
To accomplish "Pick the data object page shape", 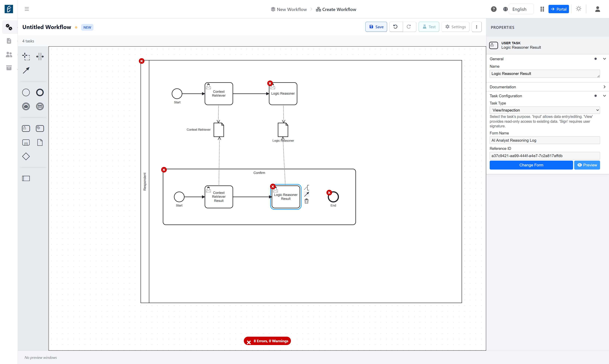I will click(x=40, y=143).
